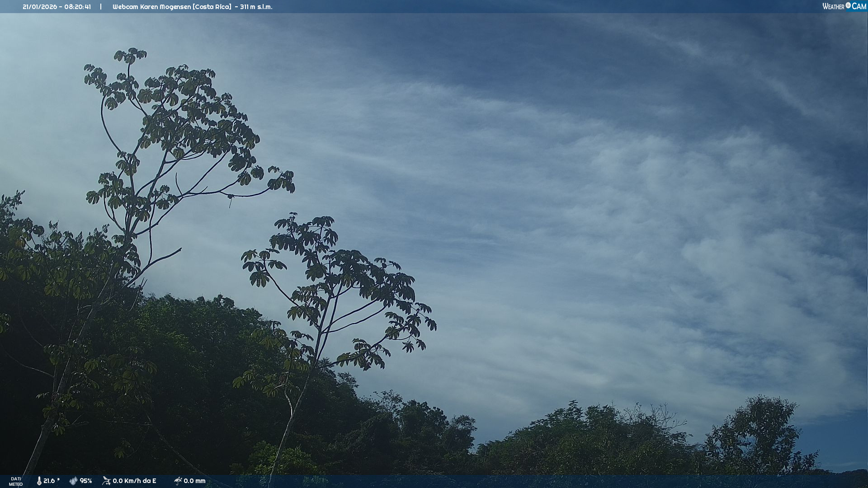Click the 21.6° temperature reading
This screenshot has width=868, height=488.
click(x=51, y=481)
